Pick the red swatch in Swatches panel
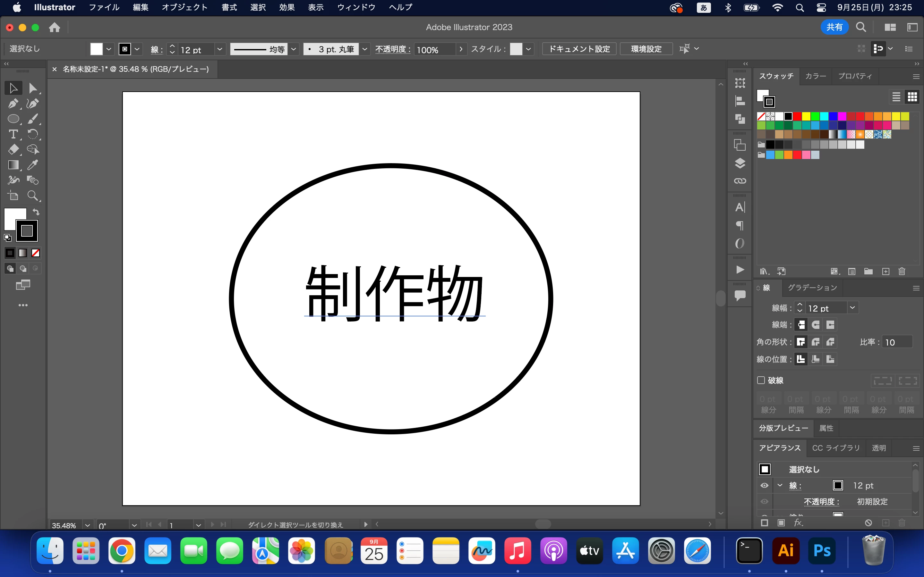 tap(797, 116)
